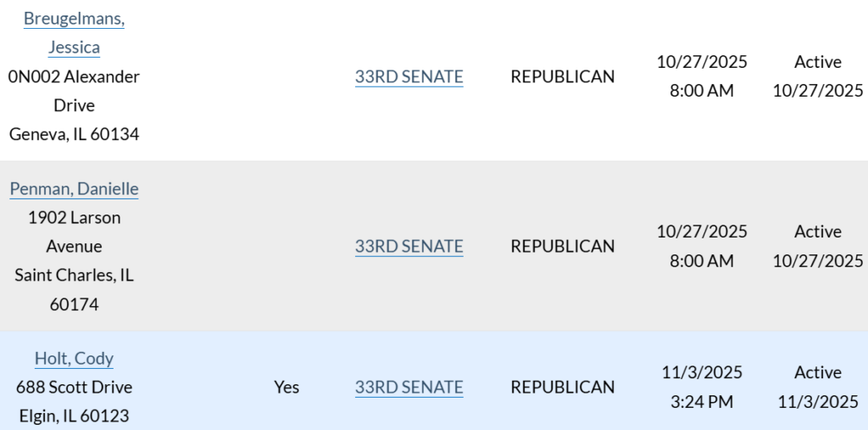Open the Holt, Cody candidate link
The width and height of the screenshot is (868, 430).
[x=74, y=359]
